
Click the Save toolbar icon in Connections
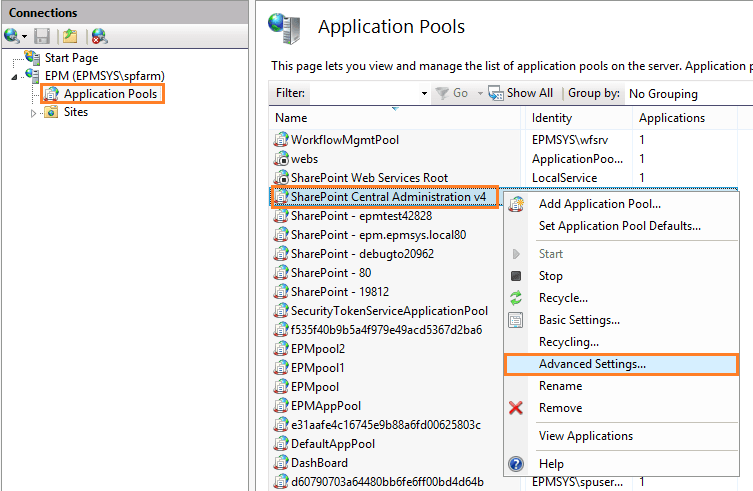click(42, 37)
